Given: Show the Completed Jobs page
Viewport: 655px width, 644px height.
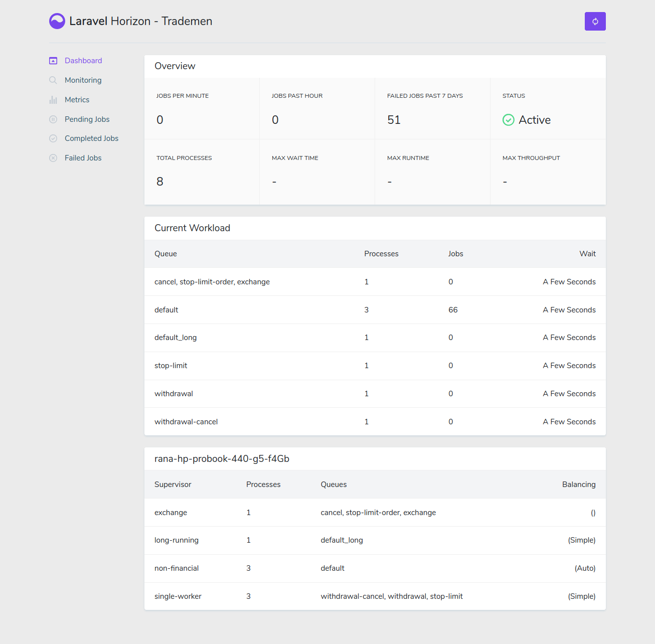Looking at the screenshot, I should click(x=92, y=138).
